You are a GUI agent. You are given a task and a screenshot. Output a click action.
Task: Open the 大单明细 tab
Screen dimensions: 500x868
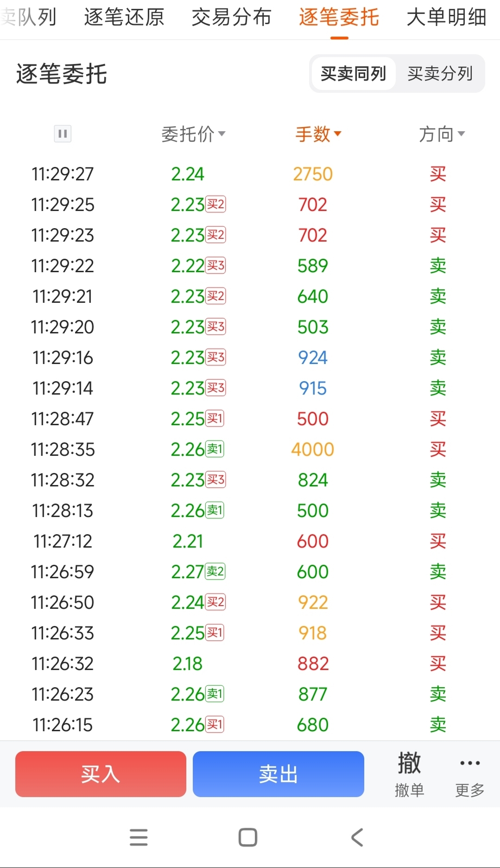pos(446,18)
